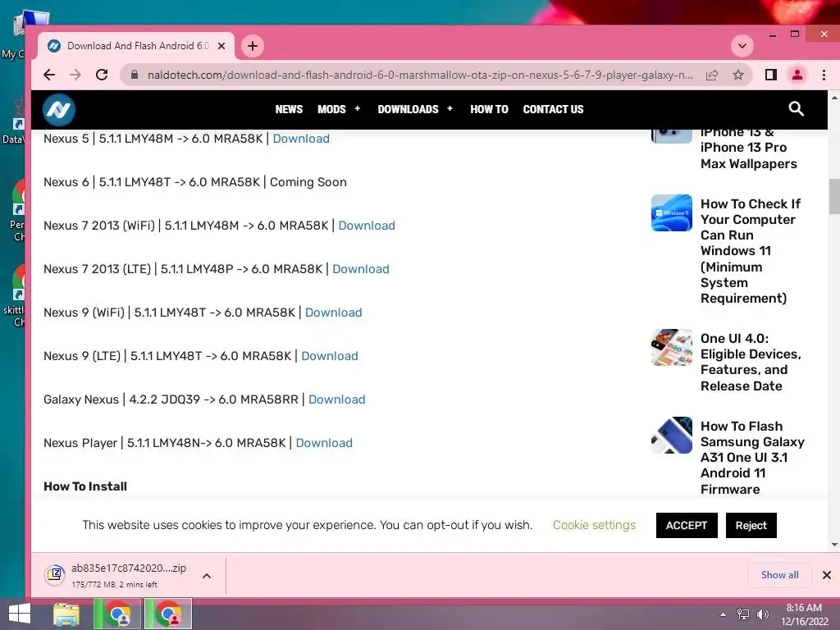This screenshot has width=840, height=630.
Task: Open the site search magnifier icon
Action: (796, 109)
